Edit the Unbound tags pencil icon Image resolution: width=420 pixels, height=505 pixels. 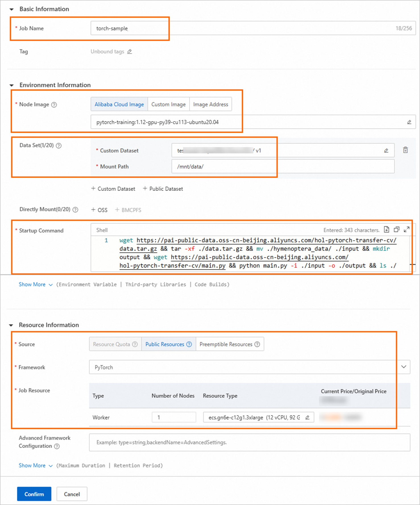click(129, 51)
